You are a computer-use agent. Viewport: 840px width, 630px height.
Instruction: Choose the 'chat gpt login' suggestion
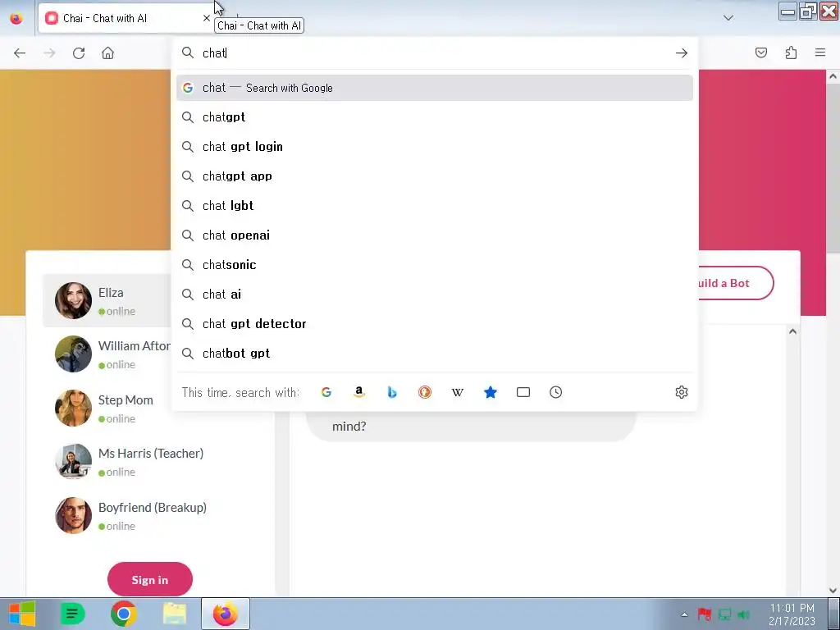coord(435,147)
